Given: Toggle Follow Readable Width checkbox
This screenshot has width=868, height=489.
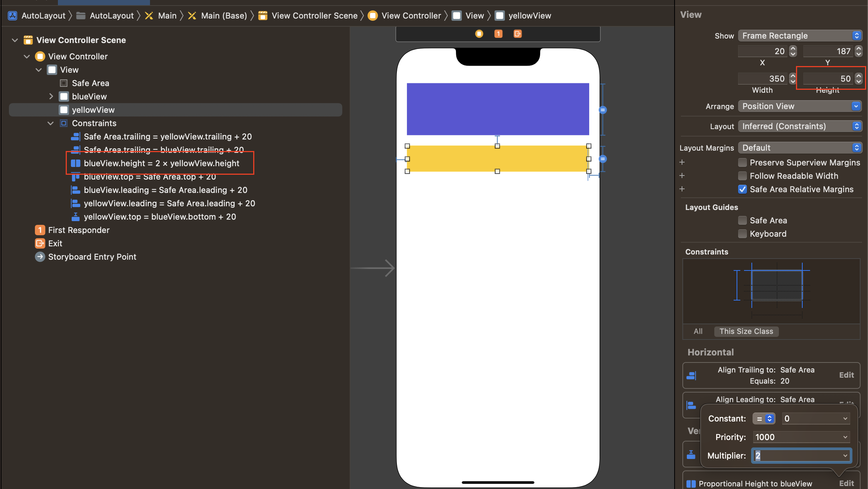Looking at the screenshot, I should coord(743,176).
